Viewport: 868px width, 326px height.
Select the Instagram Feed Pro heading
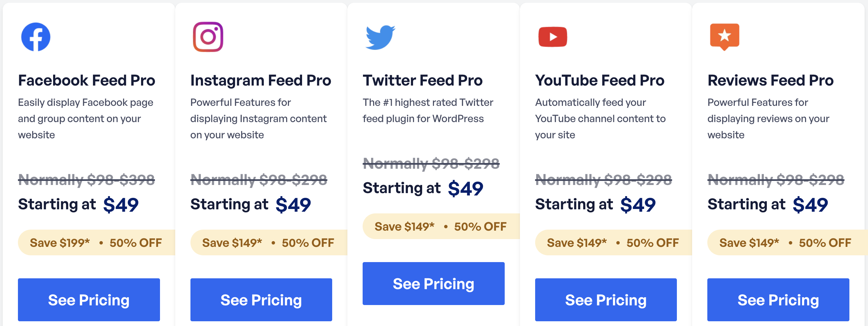(x=261, y=80)
